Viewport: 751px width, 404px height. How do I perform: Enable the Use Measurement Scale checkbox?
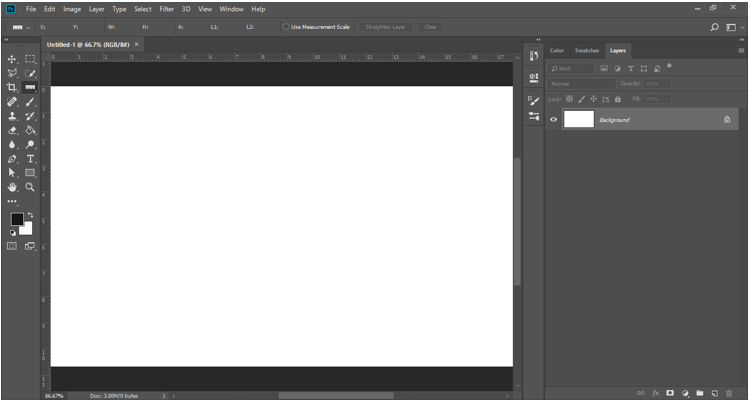285,27
